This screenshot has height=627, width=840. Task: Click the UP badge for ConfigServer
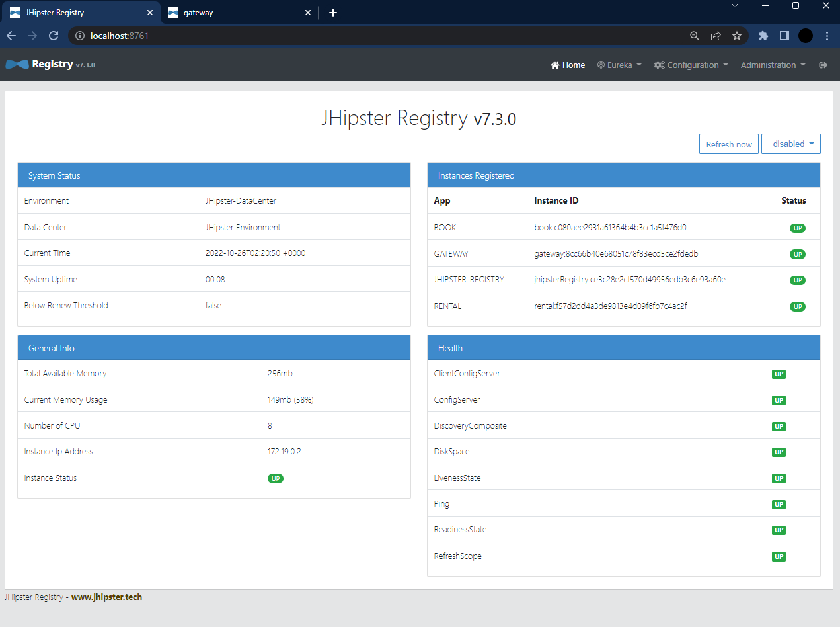(779, 401)
